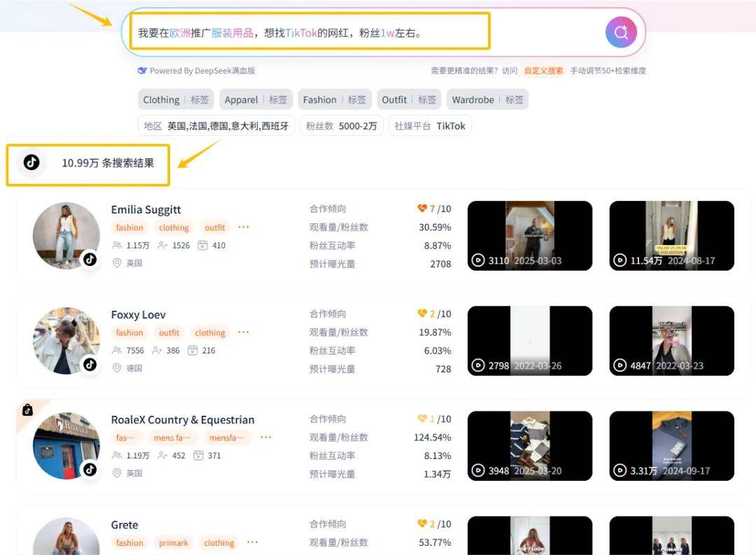Click TikTok badge on Emilia Suggitt's avatar

click(90, 260)
